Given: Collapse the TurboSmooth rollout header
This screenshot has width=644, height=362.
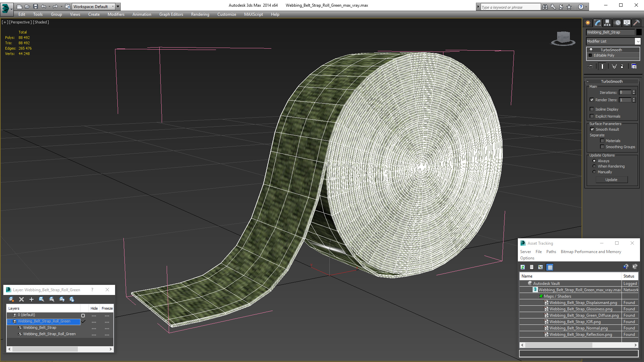Looking at the screenshot, I should 611,81.
